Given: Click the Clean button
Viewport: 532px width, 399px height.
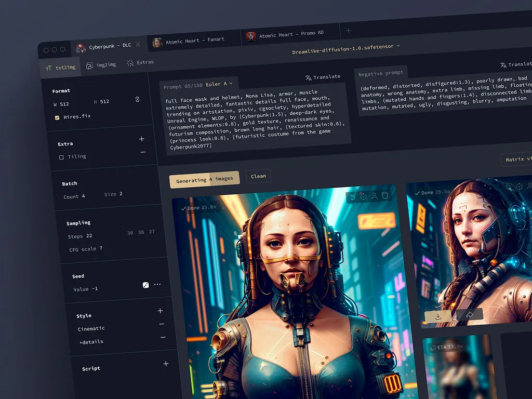Looking at the screenshot, I should pos(258,176).
